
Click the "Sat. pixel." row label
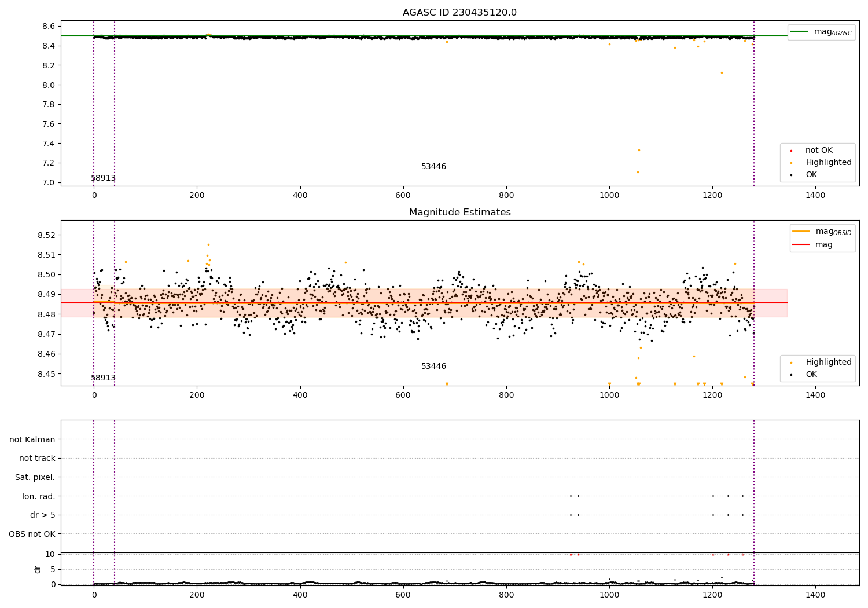tap(35, 478)
